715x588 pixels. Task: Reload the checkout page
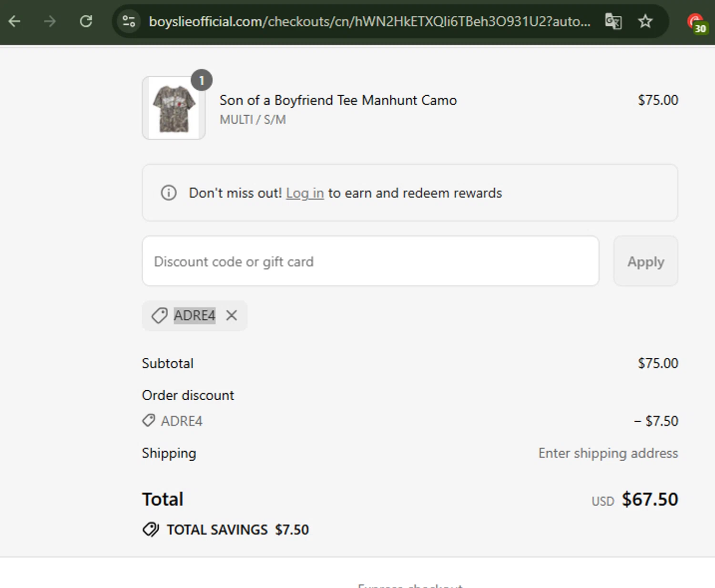[86, 21]
